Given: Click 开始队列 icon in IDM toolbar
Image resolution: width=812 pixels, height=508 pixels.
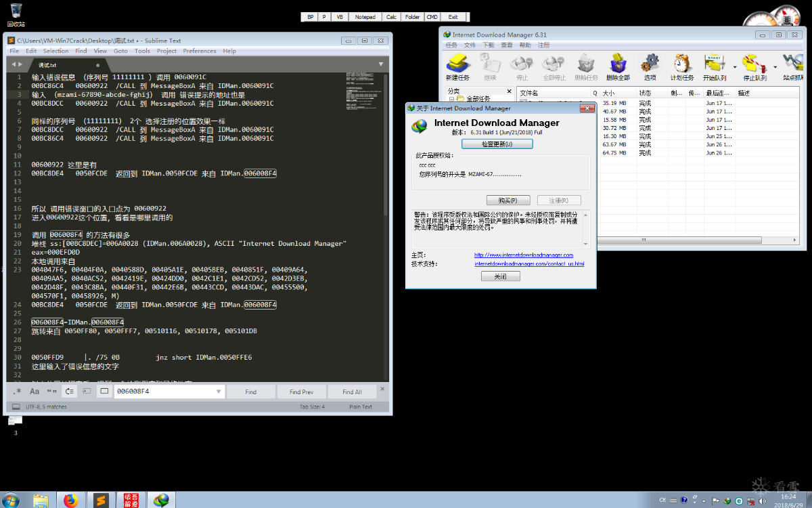Looking at the screenshot, I should [715, 68].
